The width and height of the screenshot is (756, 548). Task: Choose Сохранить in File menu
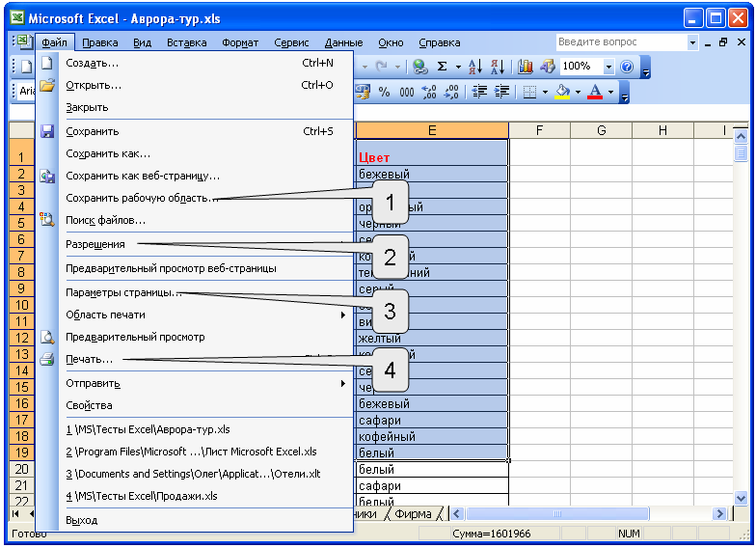[195, 131]
